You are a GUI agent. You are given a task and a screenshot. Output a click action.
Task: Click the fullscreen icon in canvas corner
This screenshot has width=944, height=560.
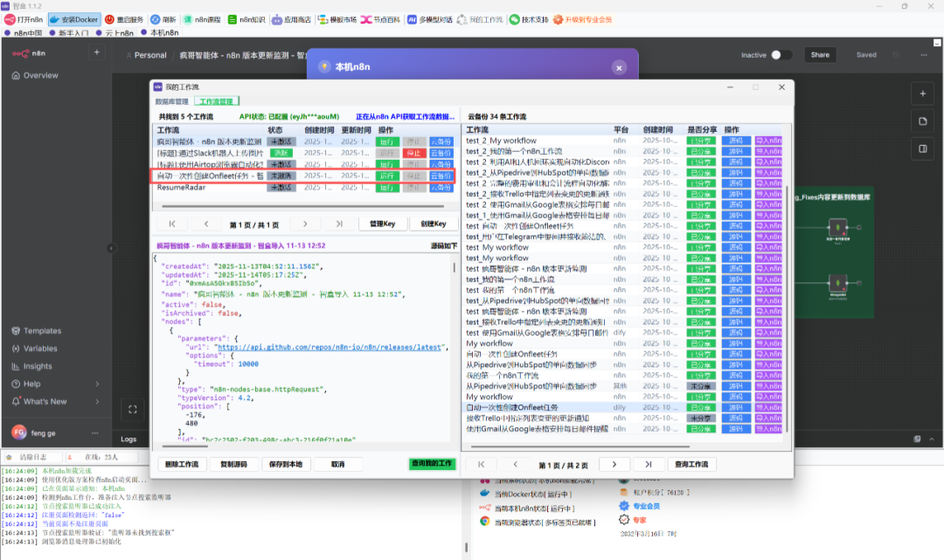pyautogui.click(x=133, y=409)
